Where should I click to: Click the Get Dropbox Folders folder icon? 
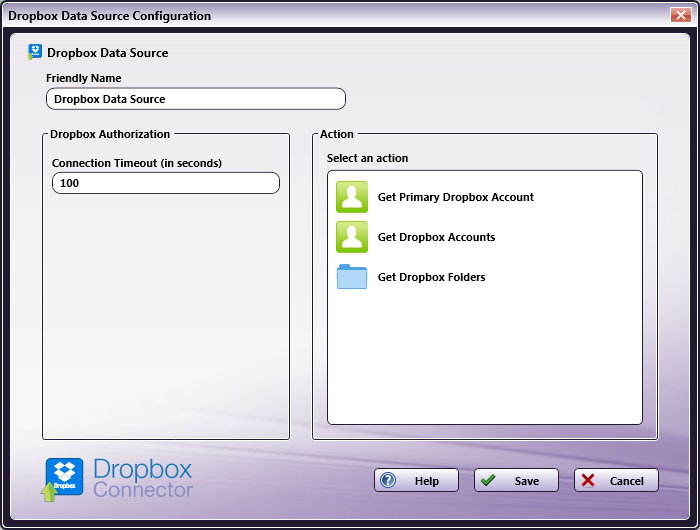pyautogui.click(x=352, y=277)
